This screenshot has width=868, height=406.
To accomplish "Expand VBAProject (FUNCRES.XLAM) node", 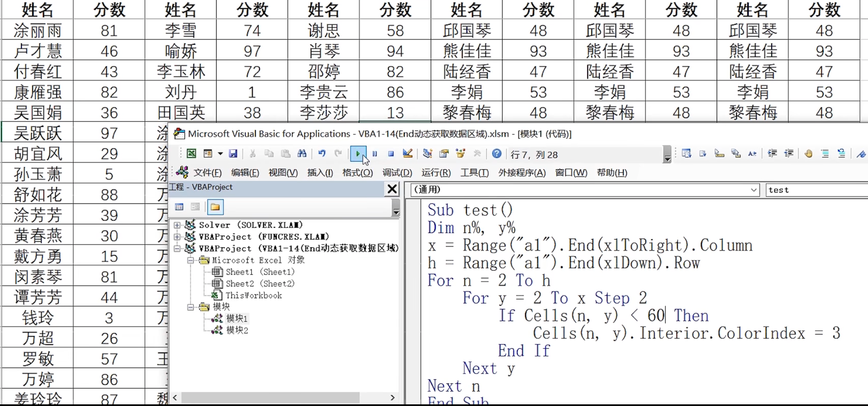I will click(178, 237).
